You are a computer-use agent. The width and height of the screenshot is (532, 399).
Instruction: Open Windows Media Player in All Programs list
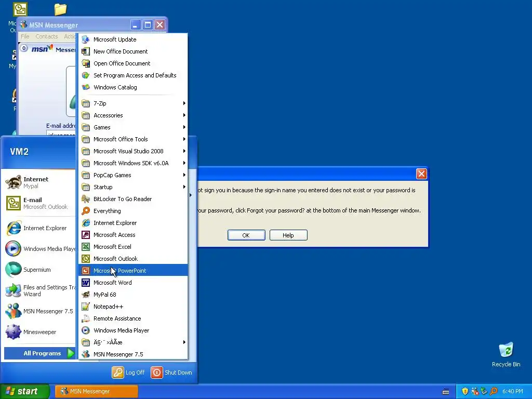(x=133, y=330)
